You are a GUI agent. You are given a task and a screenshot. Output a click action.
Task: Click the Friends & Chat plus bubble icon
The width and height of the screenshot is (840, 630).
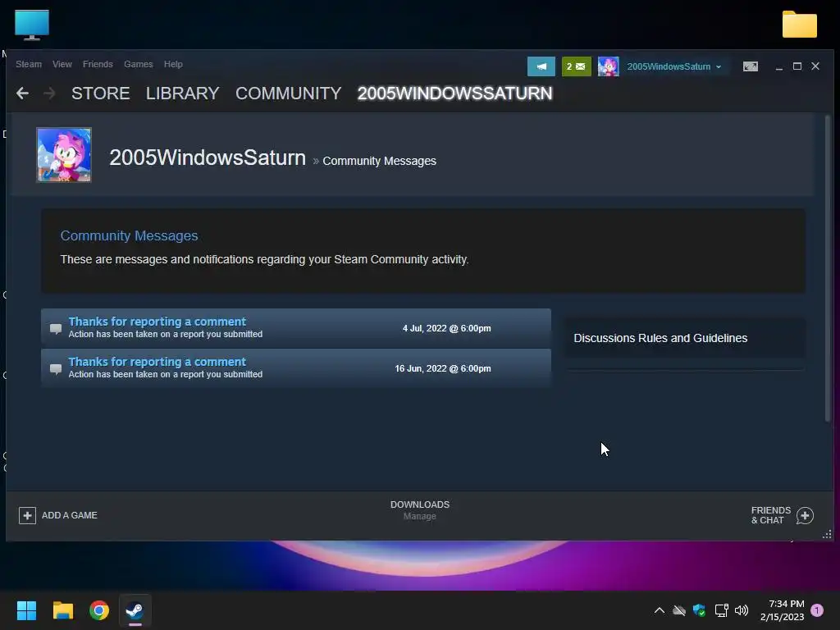(805, 515)
